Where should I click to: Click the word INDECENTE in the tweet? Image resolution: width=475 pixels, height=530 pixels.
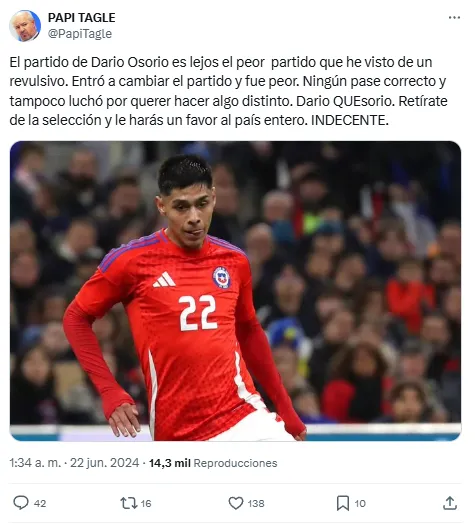[350, 120]
